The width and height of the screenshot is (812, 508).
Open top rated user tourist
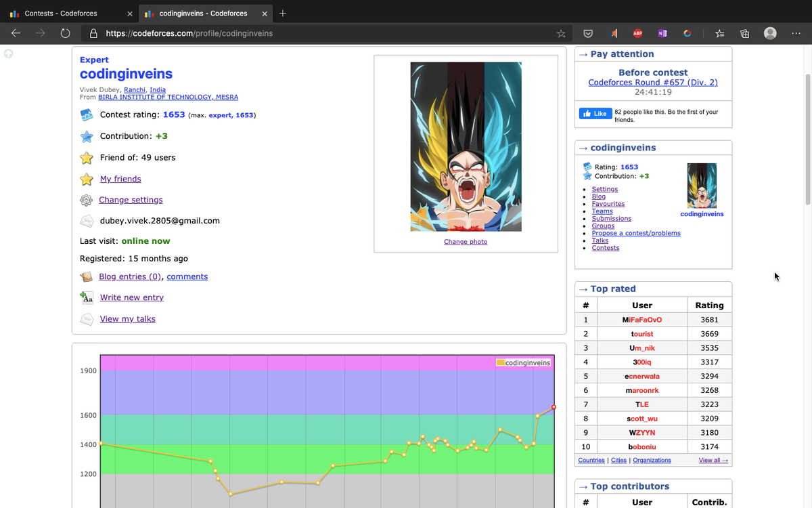(x=641, y=334)
